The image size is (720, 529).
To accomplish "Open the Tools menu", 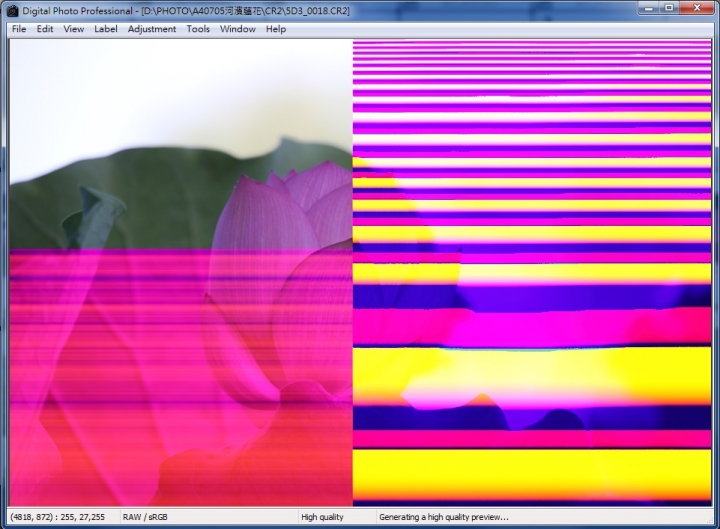I will coord(198,29).
